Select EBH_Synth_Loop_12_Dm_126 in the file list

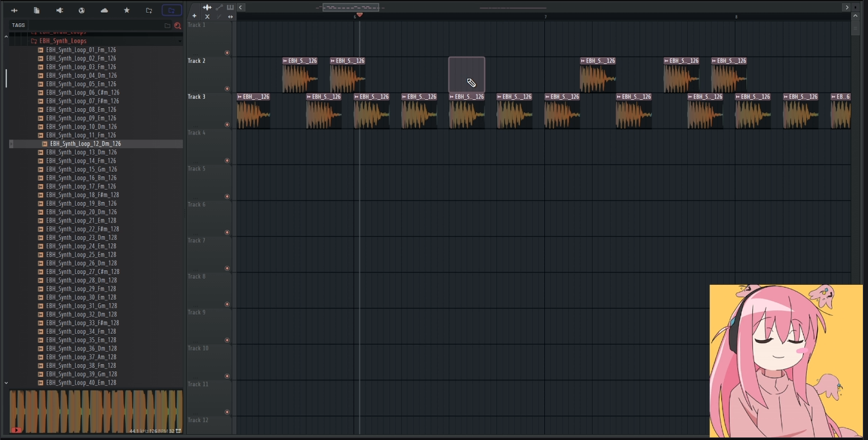pos(85,144)
